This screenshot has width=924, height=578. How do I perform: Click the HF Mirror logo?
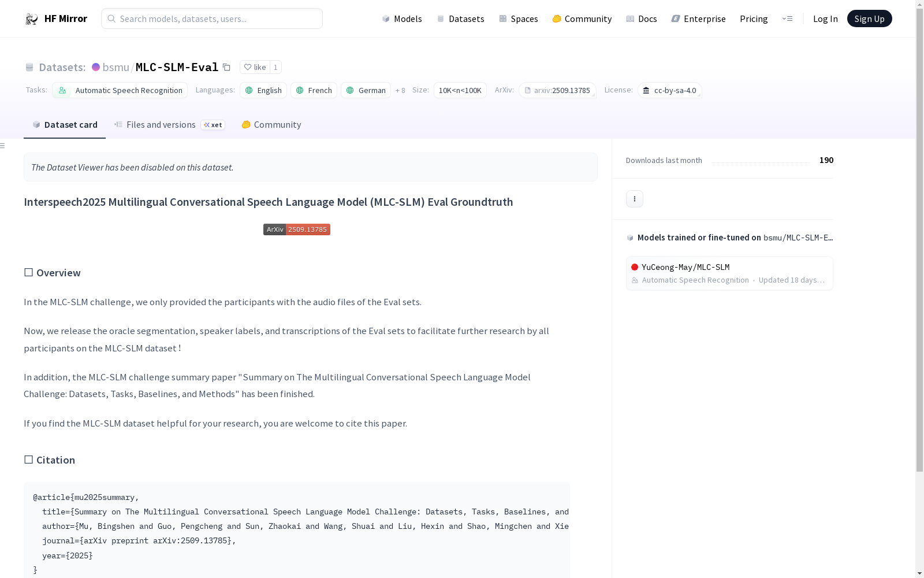(56, 18)
